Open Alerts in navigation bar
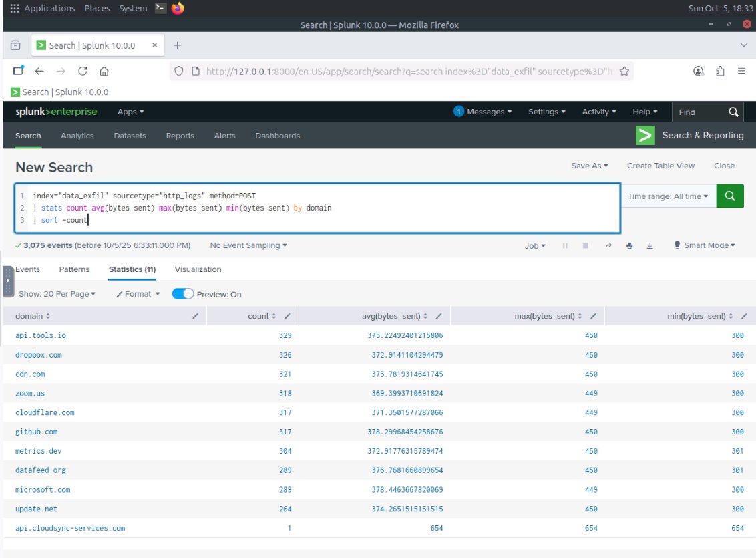The image size is (756, 558). [x=224, y=136]
